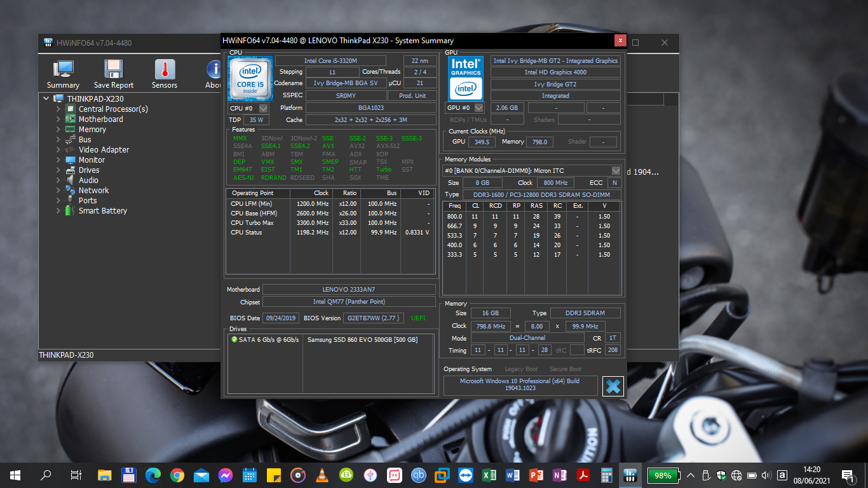Viewport: 868px width, 488px height.
Task: Click the CPU Status row
Action: click(x=330, y=232)
